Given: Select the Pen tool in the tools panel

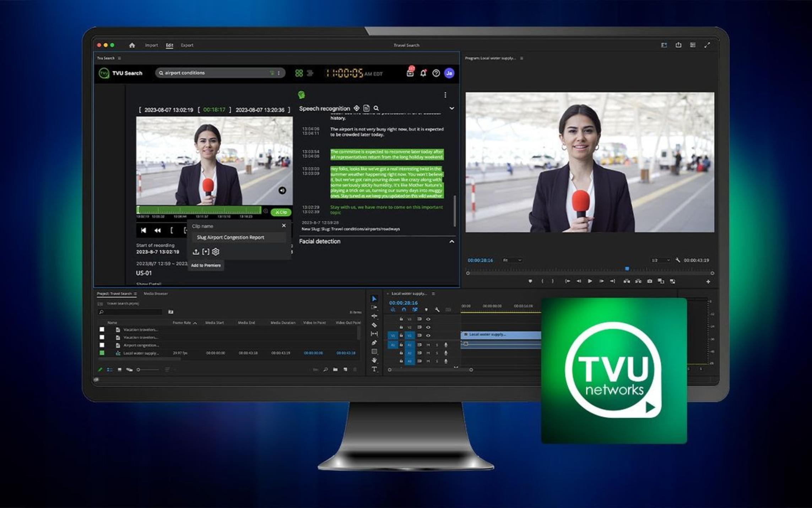Looking at the screenshot, I should pyautogui.click(x=374, y=343).
